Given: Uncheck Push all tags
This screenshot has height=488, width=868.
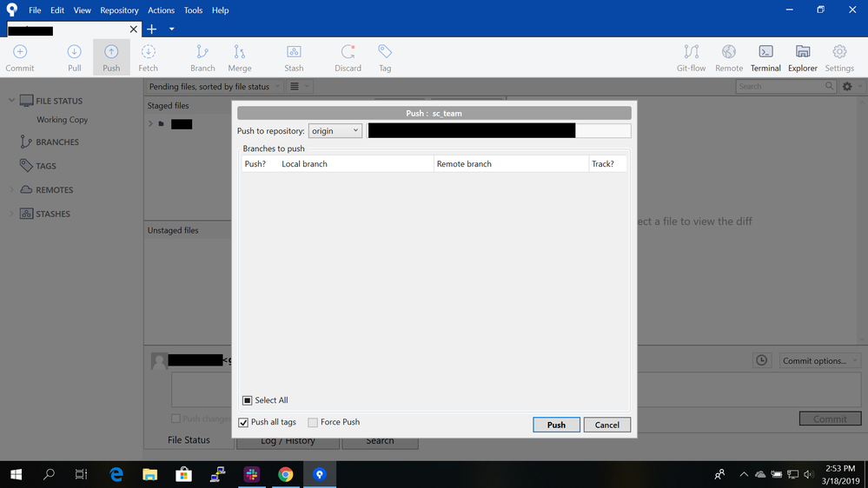Looking at the screenshot, I should (243, 422).
